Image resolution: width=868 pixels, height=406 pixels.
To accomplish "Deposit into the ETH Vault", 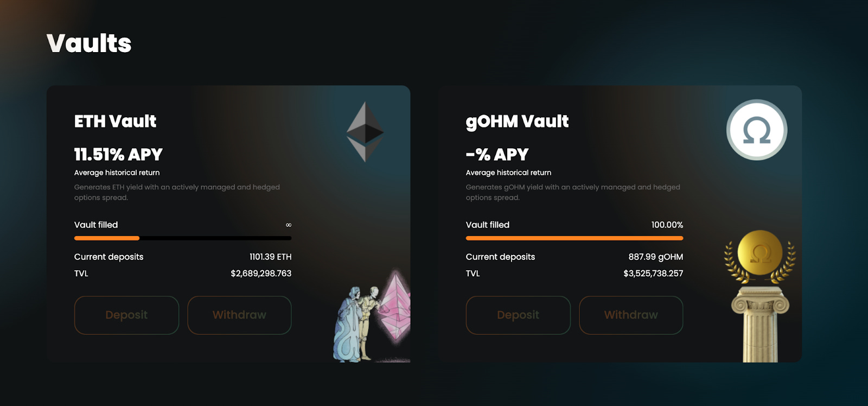I will 126,315.
